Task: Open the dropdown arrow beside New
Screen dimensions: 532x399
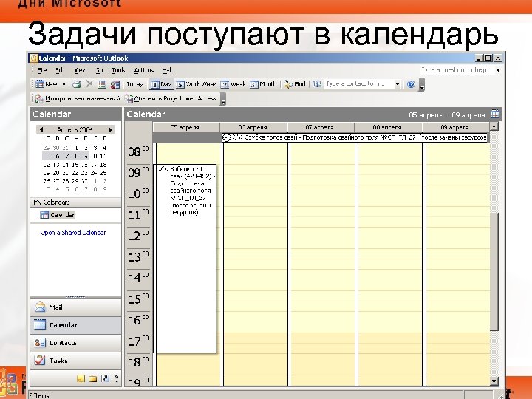Action: coord(64,84)
